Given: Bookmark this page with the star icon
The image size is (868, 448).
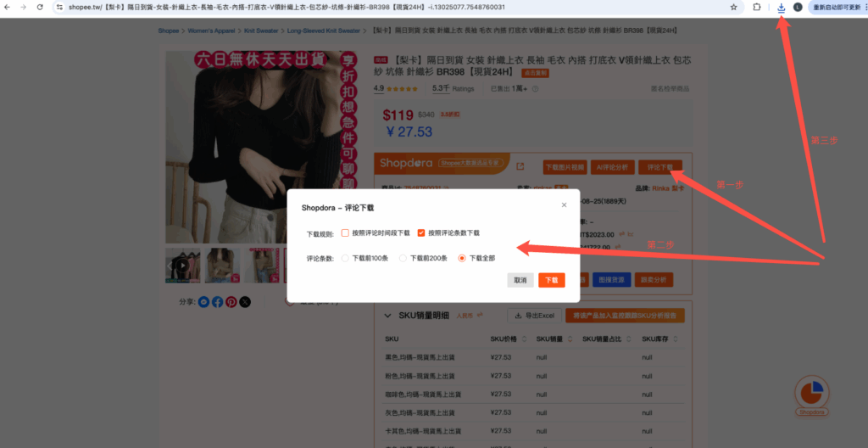Looking at the screenshot, I should tap(733, 8).
